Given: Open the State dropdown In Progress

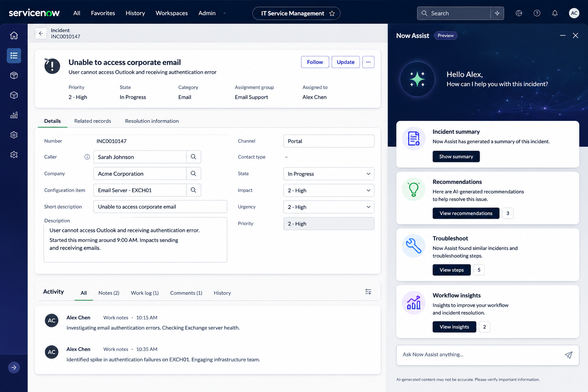Looking at the screenshot, I should tap(329, 174).
